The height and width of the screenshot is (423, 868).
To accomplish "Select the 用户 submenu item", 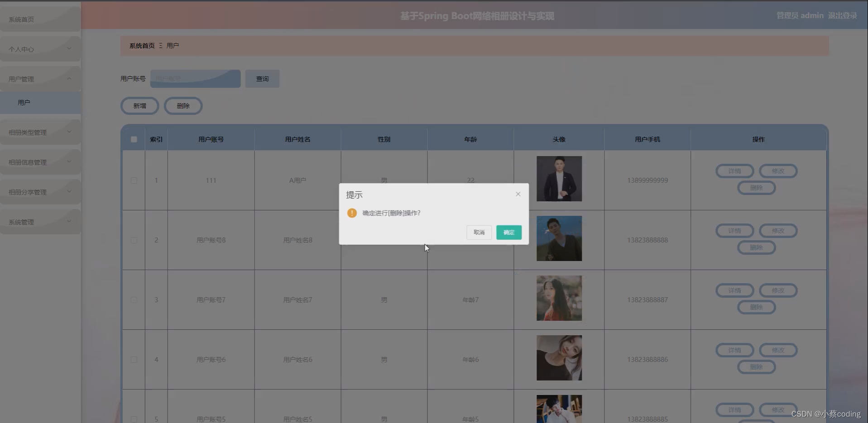I will click(40, 103).
